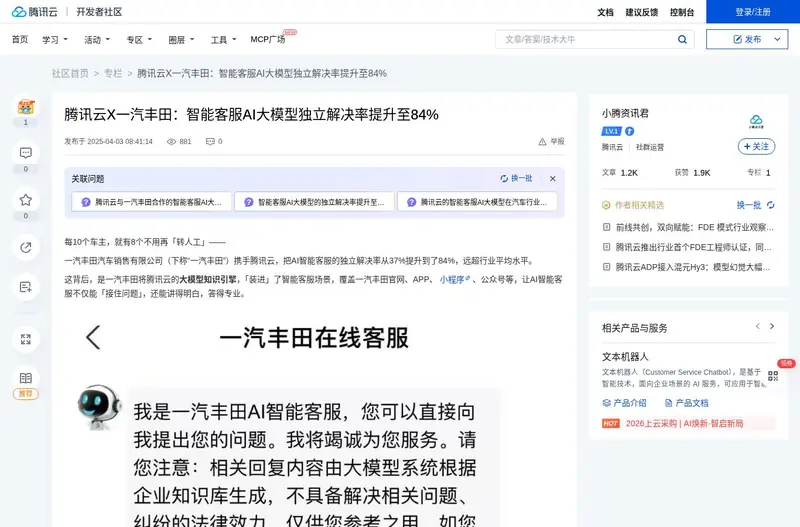
Task: Open the 专区 dropdown menu
Action: 139,39
